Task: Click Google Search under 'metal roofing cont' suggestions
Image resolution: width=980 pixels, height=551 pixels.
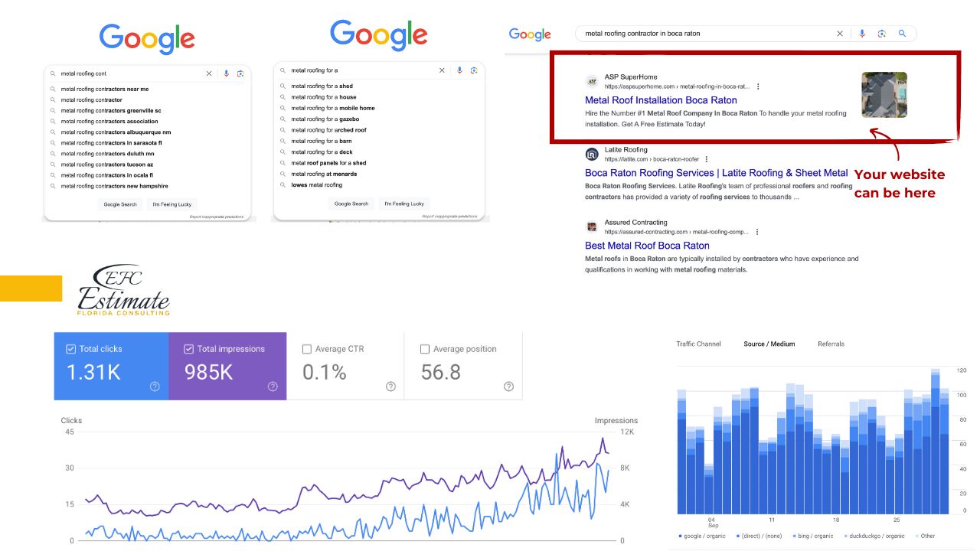Action: coord(120,204)
